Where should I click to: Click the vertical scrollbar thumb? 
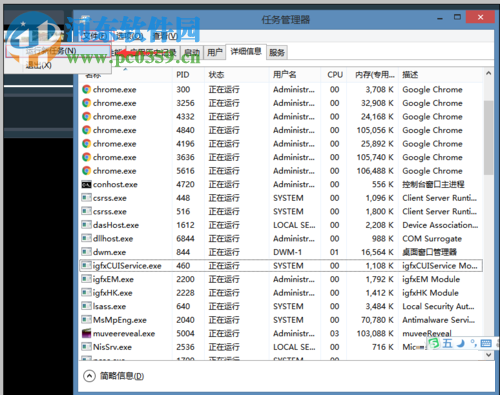(x=488, y=137)
